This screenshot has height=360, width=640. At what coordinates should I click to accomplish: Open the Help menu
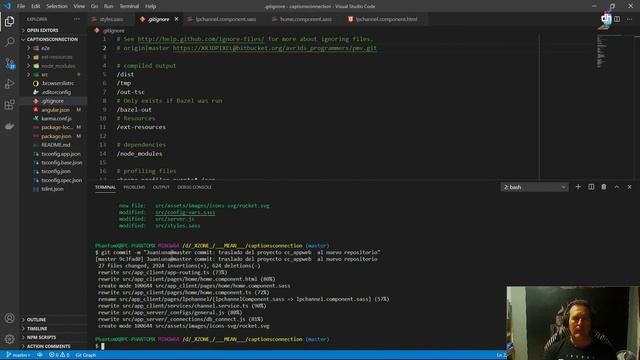tap(151, 6)
